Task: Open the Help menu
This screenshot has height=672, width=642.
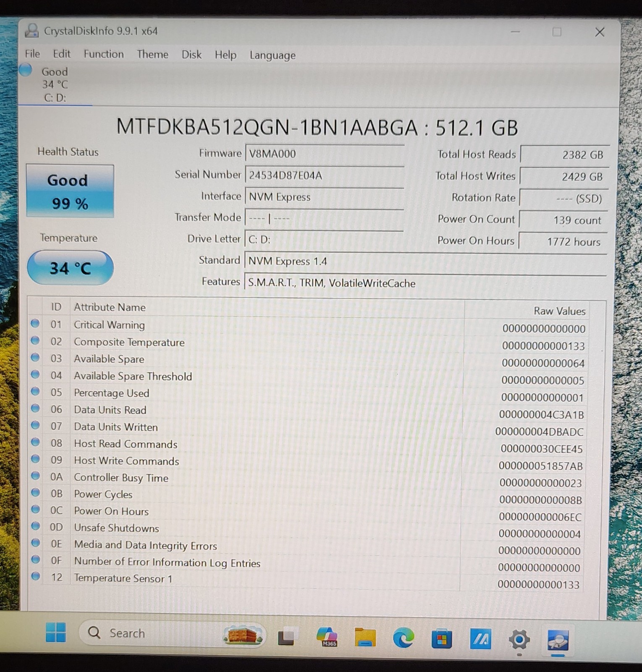Action: click(x=225, y=55)
